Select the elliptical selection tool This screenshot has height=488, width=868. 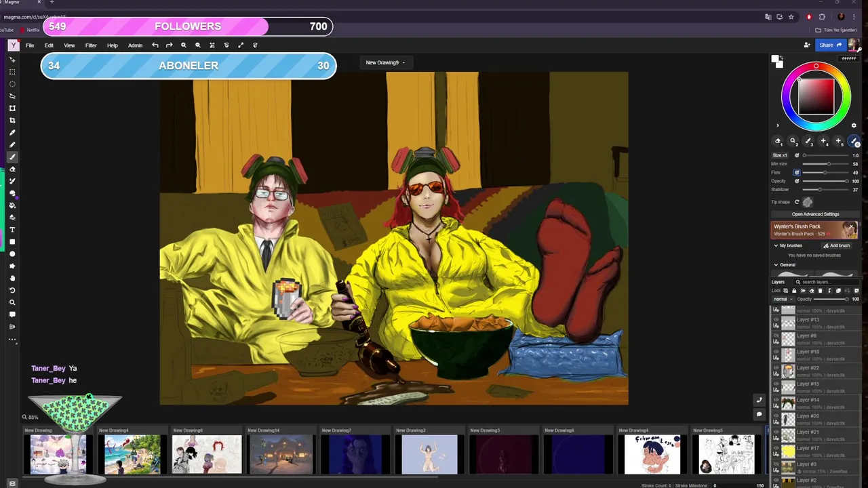click(12, 84)
